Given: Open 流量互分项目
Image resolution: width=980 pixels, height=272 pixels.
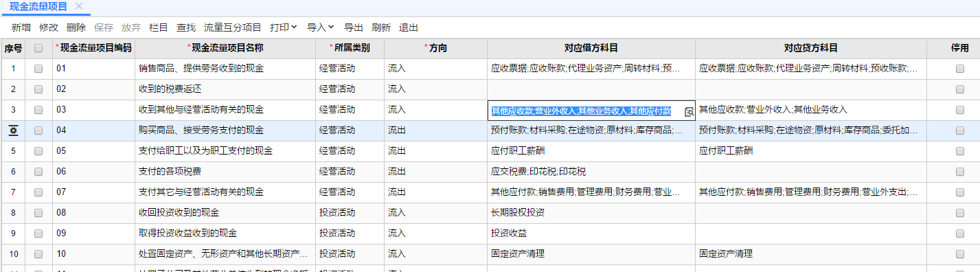Looking at the screenshot, I should pyautogui.click(x=233, y=27).
